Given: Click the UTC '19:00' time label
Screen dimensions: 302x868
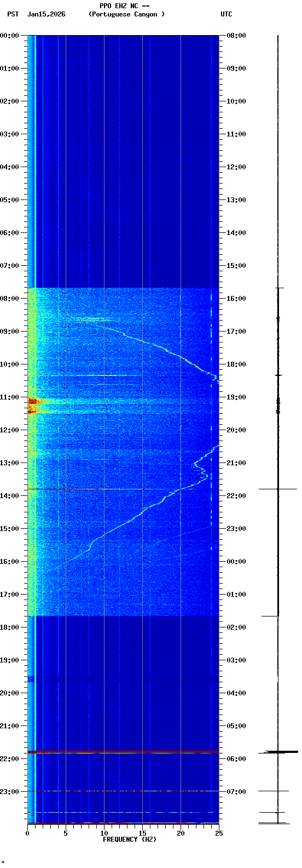Looking at the screenshot, I should [x=236, y=397].
